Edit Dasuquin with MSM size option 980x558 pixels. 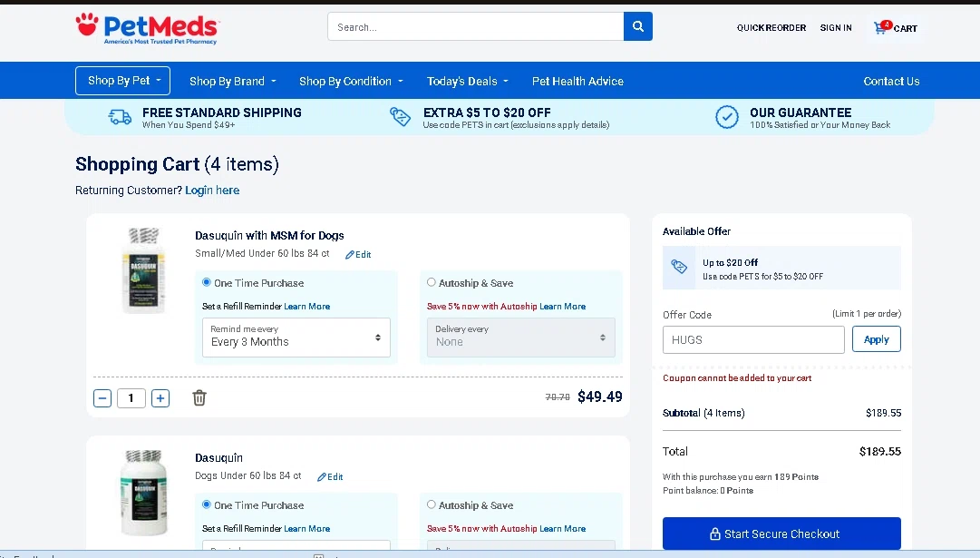coord(358,255)
